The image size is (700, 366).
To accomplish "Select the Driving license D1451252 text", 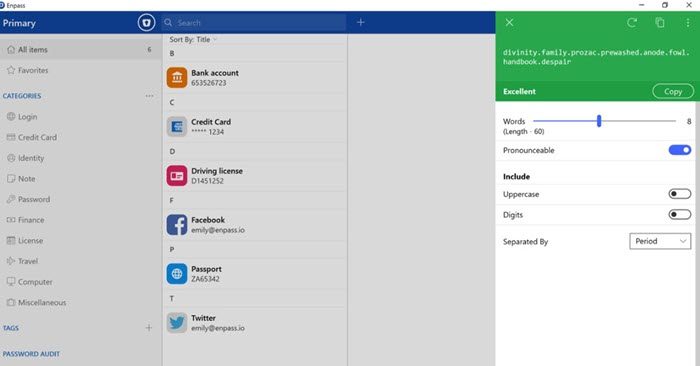I will click(x=207, y=181).
